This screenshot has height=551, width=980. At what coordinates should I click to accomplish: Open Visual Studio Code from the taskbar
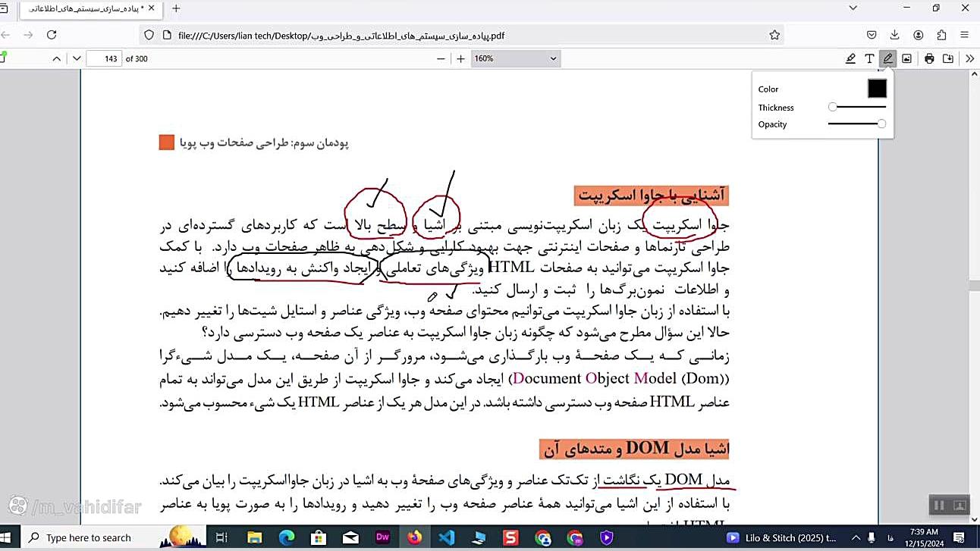pyautogui.click(x=446, y=538)
